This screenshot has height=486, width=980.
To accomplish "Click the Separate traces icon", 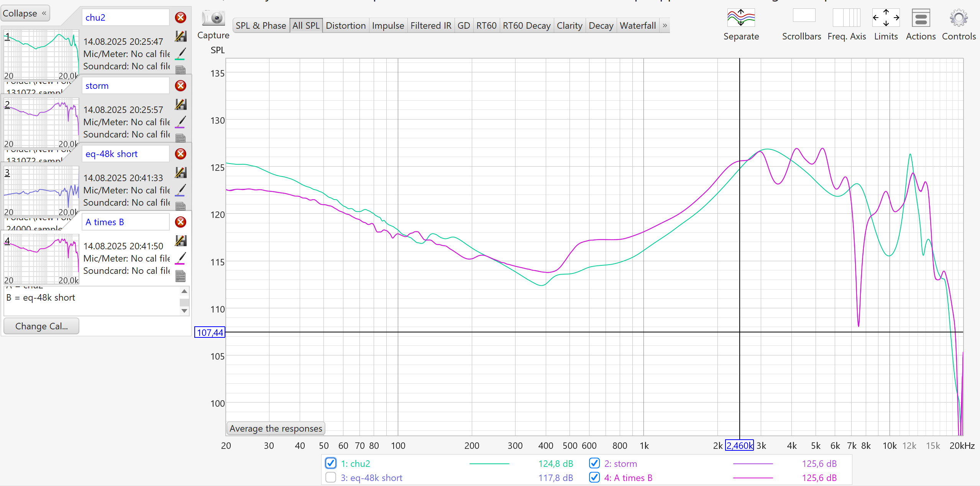I will 740,18.
